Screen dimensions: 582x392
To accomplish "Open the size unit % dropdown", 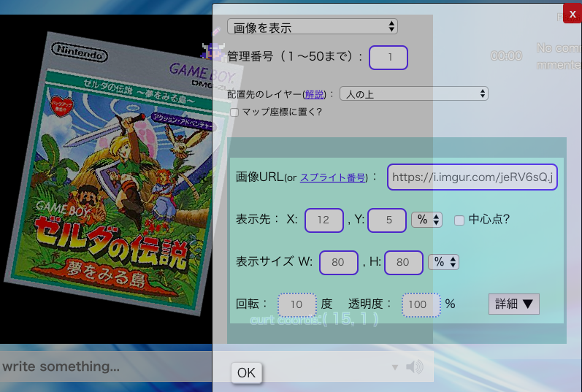I will pyautogui.click(x=443, y=261).
